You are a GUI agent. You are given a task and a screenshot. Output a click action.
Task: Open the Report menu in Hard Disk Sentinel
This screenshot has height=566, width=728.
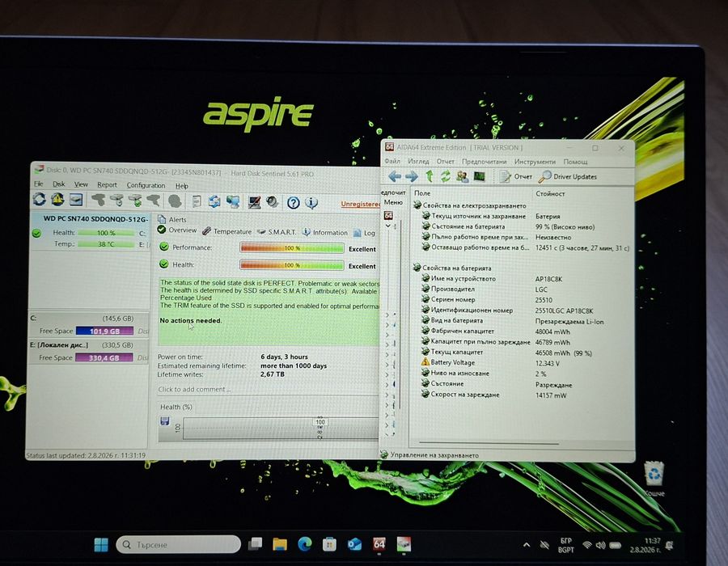pos(107,184)
